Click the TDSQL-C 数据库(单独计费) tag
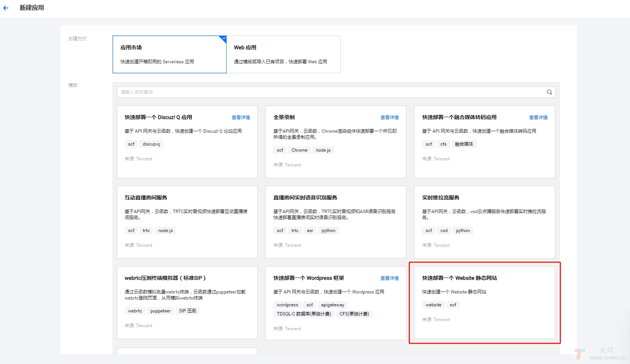Screen dimensions: 630x364 (x=304, y=314)
